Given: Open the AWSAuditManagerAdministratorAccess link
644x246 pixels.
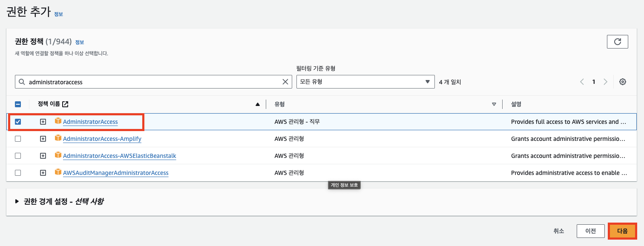Looking at the screenshot, I should 116,173.
